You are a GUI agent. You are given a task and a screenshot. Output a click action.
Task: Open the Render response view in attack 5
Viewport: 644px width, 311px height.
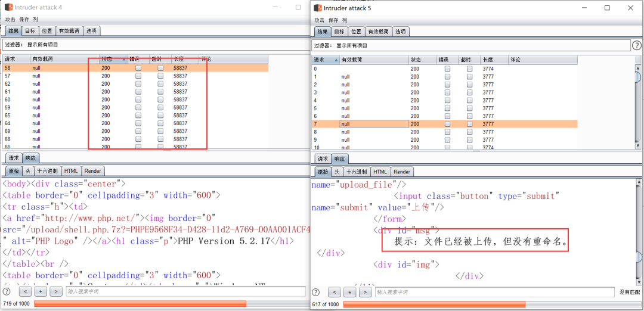401,172
